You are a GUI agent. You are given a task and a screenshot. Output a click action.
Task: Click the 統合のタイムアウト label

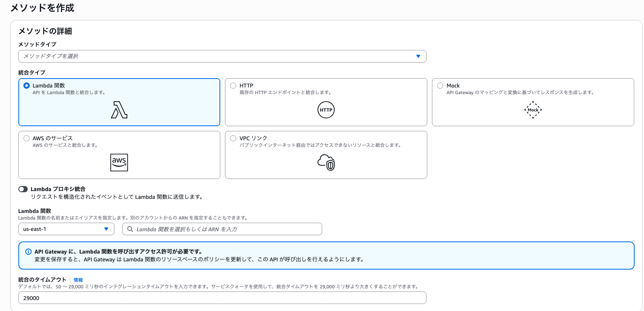click(x=42, y=280)
